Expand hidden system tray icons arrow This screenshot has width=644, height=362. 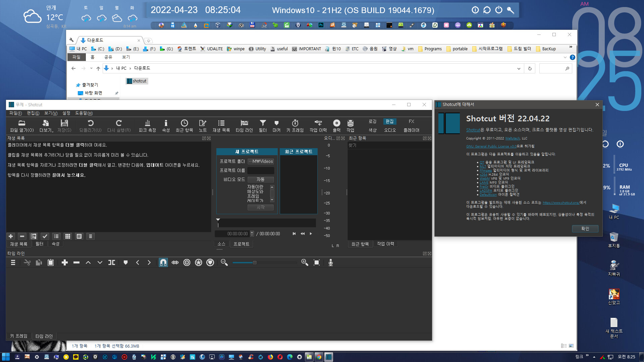click(594, 357)
